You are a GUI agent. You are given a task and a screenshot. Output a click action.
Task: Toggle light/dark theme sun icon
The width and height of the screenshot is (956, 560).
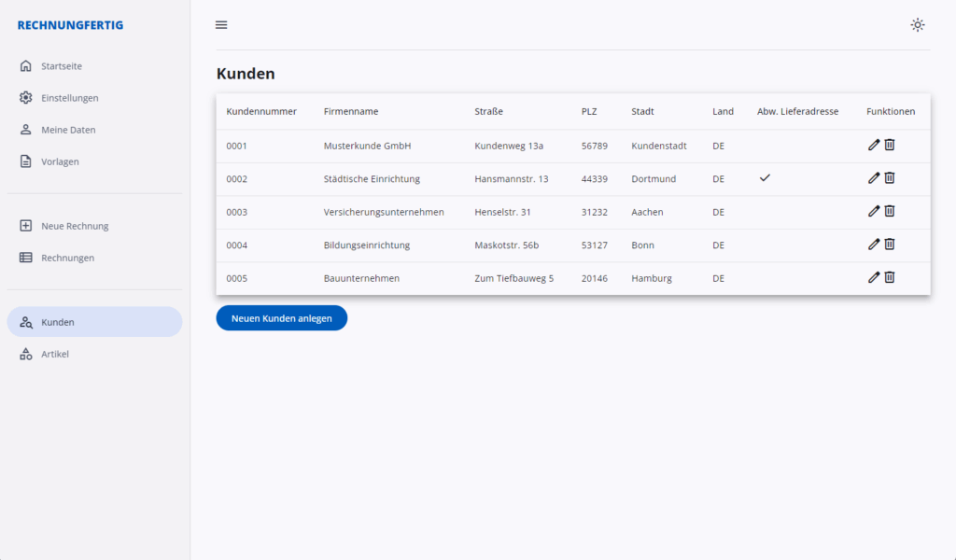coord(918,25)
